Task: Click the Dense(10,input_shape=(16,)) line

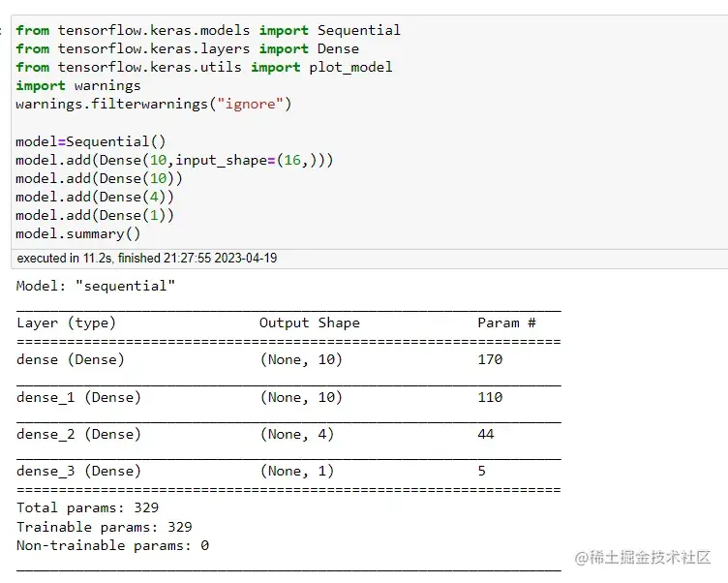Action: [174, 160]
